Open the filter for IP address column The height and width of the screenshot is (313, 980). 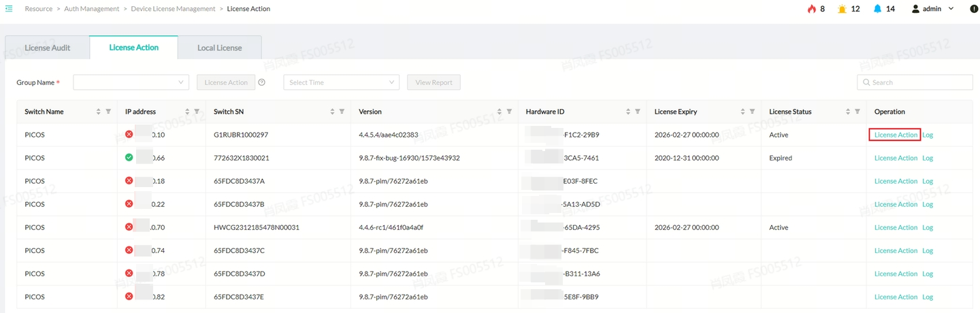(197, 112)
